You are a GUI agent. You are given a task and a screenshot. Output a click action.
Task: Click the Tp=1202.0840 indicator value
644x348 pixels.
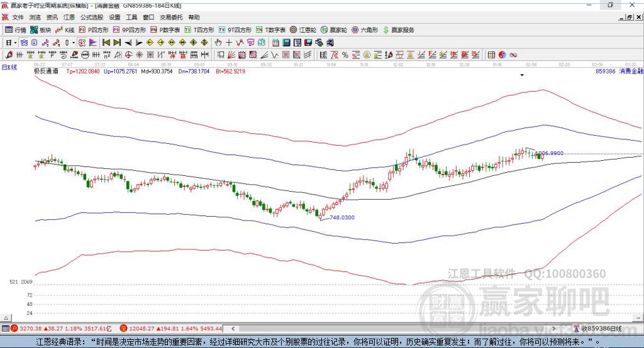[83, 71]
